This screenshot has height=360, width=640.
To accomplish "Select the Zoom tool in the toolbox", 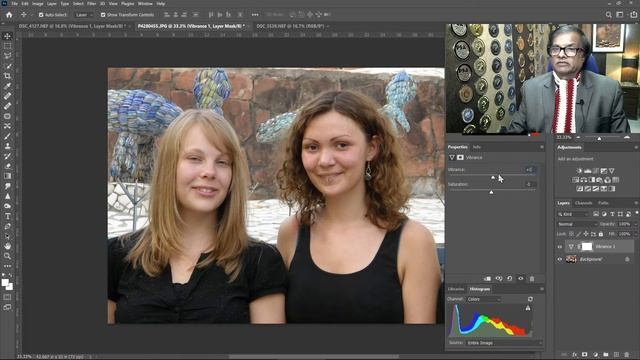I will [7, 256].
